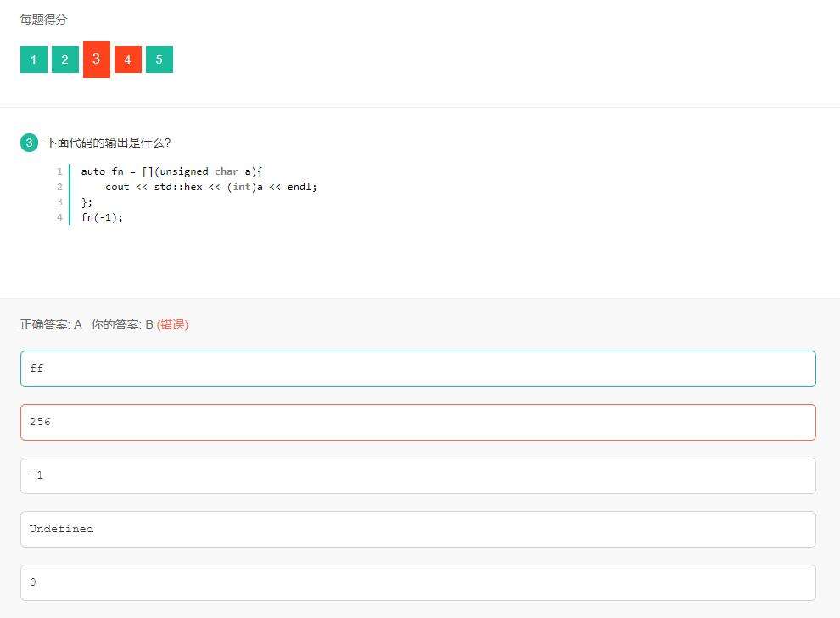Select the 'Undefined' answer option
The image size is (840, 618).
pos(417,529)
